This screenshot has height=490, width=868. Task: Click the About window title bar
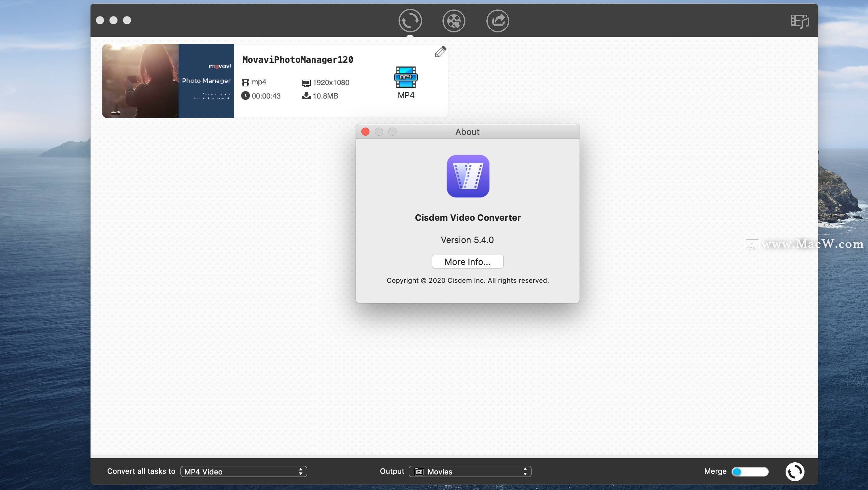[x=467, y=132]
